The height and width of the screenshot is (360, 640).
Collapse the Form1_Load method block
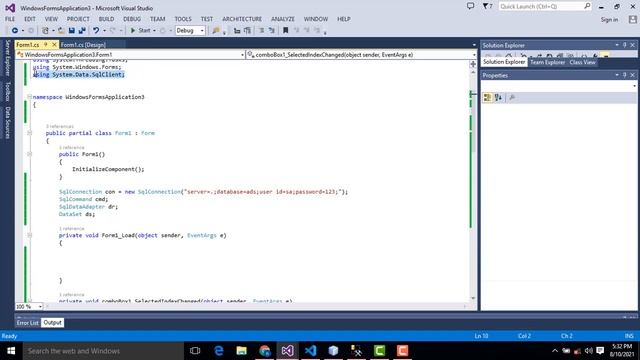(x=29, y=235)
